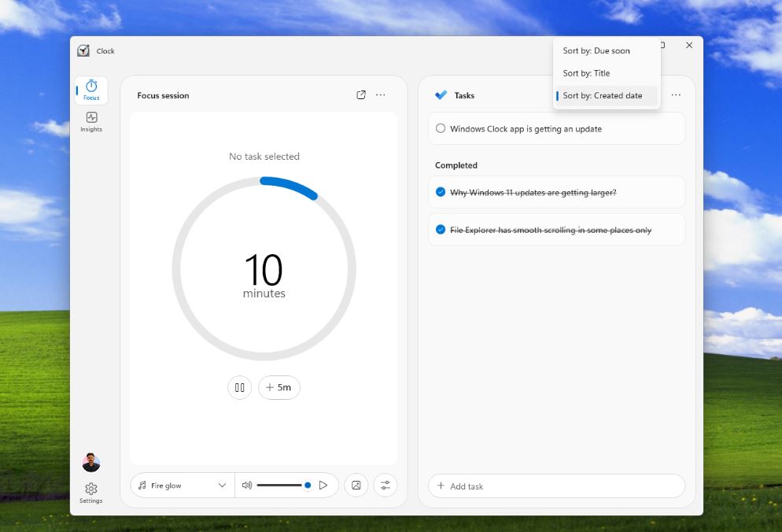Open Settings from the sidebar gear icon
This screenshot has height=532, width=782.
click(90, 489)
